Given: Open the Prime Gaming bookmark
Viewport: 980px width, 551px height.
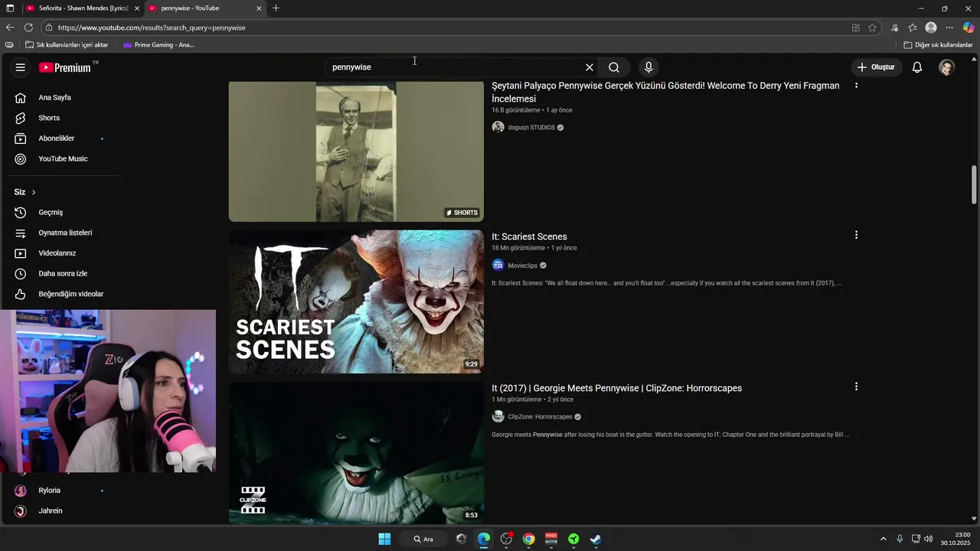Looking at the screenshot, I should click(158, 45).
